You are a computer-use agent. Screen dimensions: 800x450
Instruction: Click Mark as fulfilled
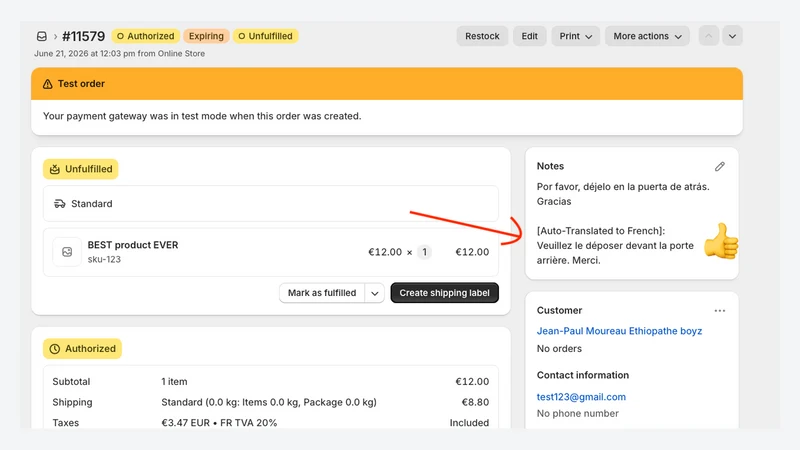(322, 293)
